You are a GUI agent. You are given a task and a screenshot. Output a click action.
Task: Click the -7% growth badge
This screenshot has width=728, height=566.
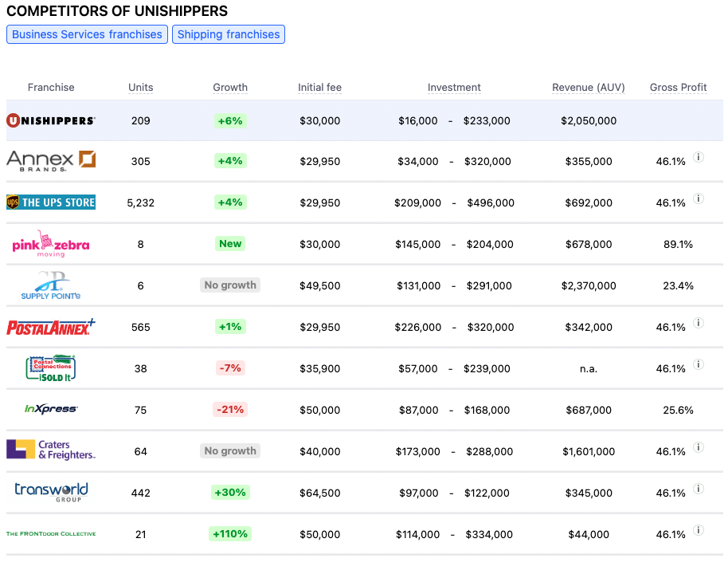230,368
